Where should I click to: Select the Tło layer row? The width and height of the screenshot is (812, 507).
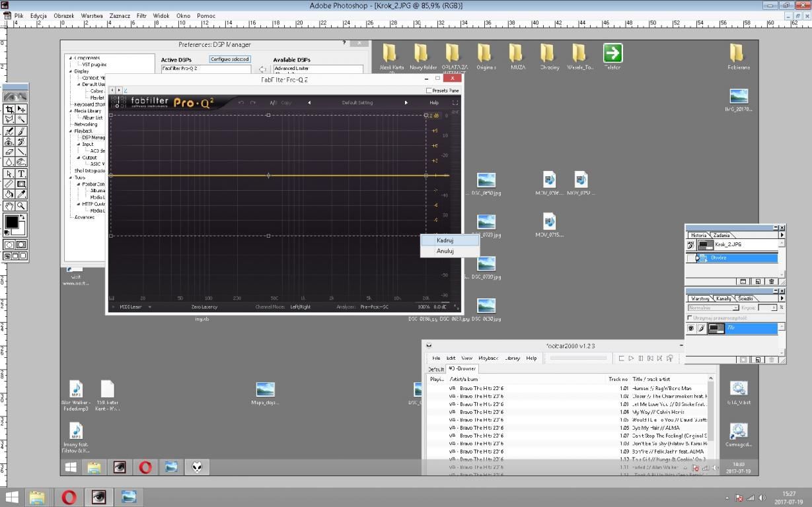click(743, 328)
